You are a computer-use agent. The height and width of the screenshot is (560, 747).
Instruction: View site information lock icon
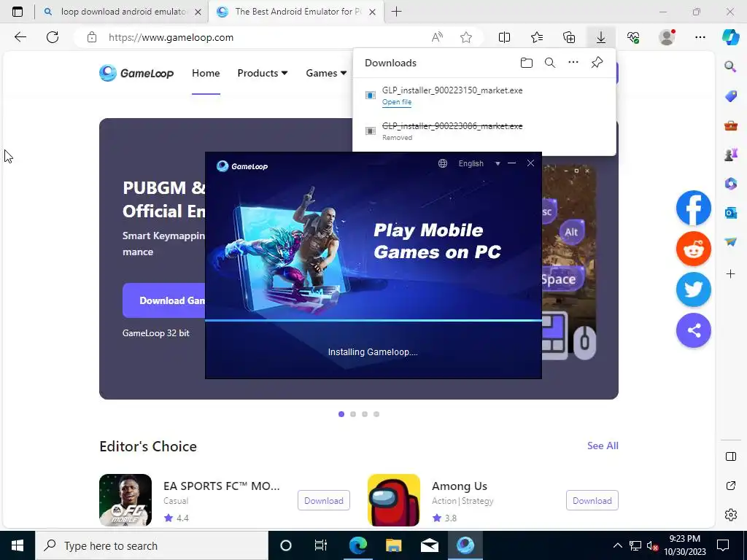click(92, 37)
